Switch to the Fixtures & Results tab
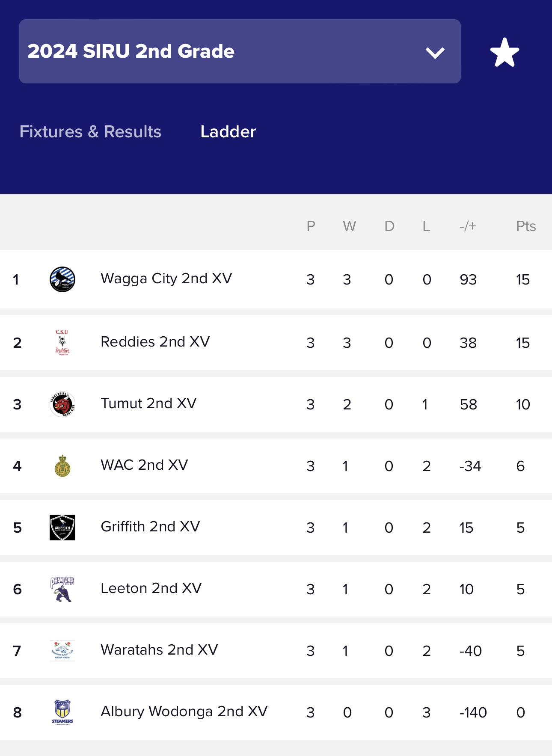The image size is (552, 756). tap(90, 132)
